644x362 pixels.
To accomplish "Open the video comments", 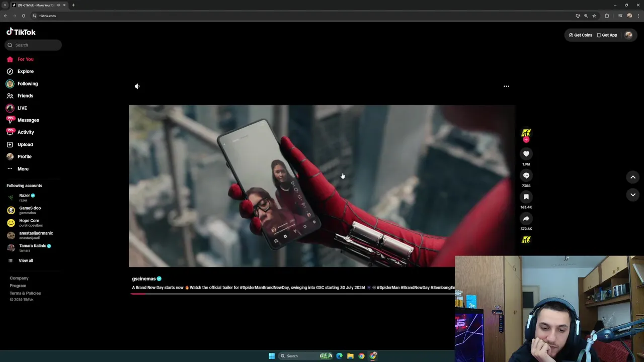I will 526,175.
